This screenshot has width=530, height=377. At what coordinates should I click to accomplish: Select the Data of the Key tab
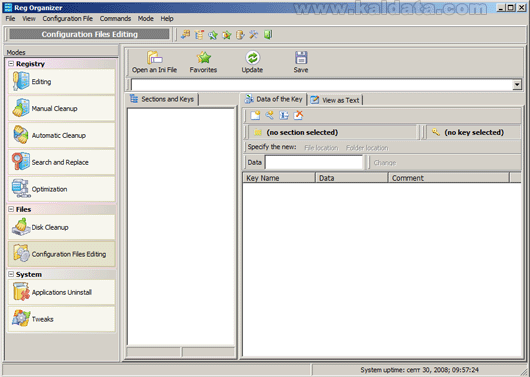(x=273, y=99)
